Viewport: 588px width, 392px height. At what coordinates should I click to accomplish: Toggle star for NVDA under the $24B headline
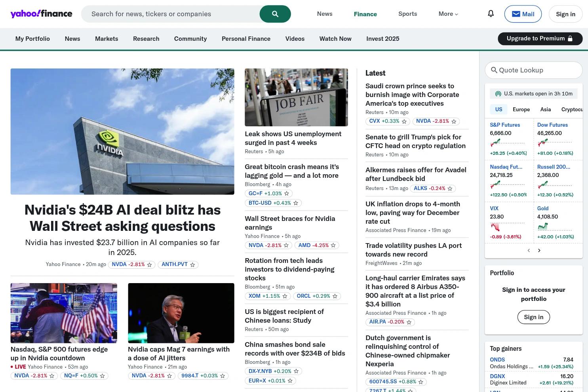(x=149, y=265)
